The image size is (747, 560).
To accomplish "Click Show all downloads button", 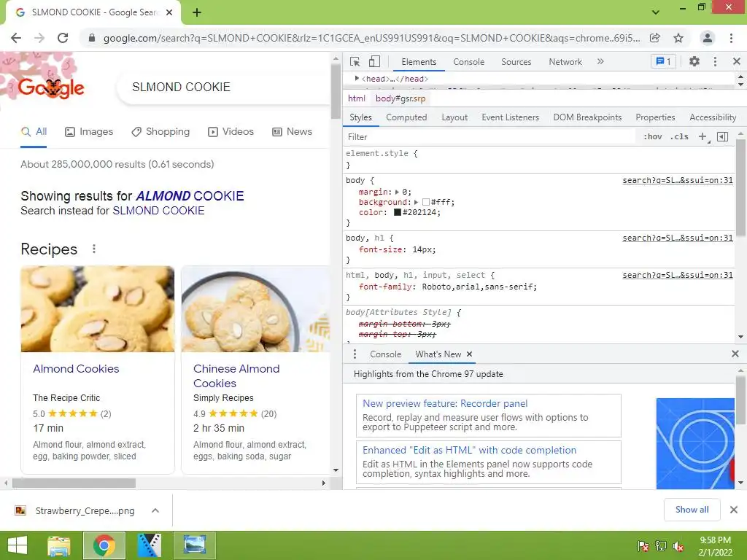I will (x=692, y=510).
